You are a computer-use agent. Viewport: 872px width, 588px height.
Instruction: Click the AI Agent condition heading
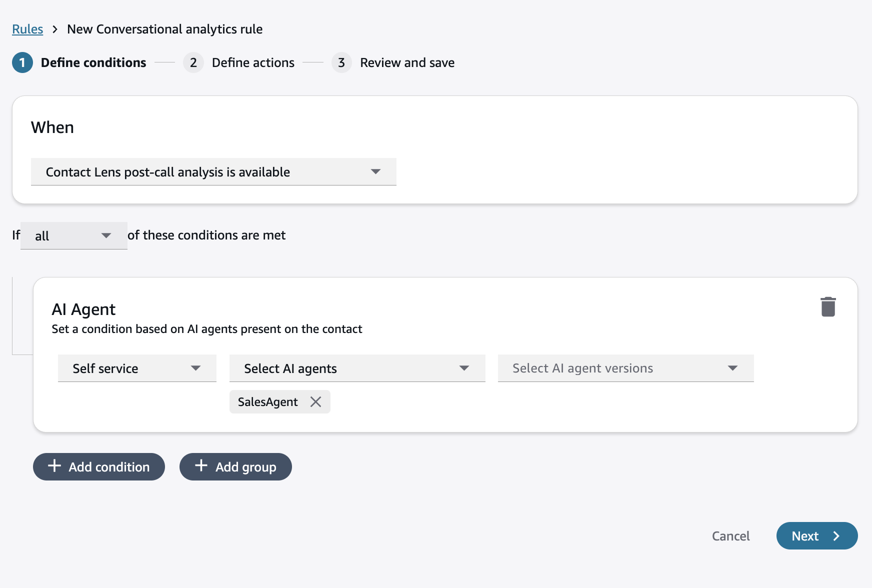pos(83,309)
